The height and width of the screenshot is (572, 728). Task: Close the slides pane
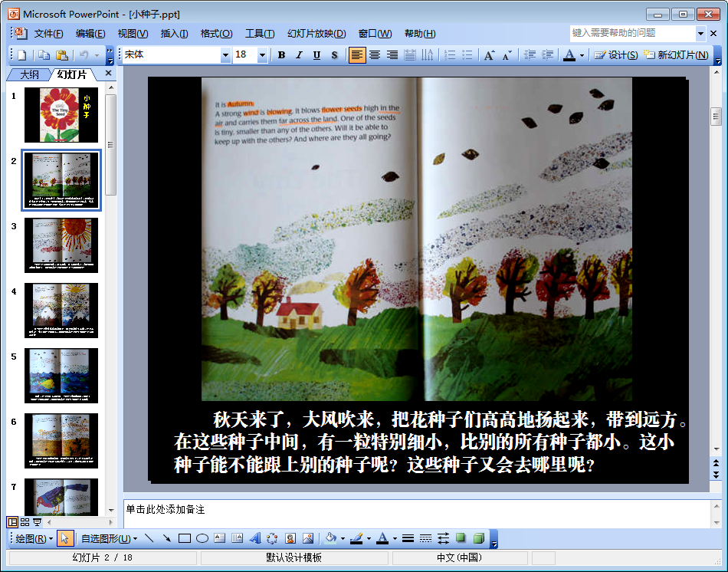click(x=108, y=73)
